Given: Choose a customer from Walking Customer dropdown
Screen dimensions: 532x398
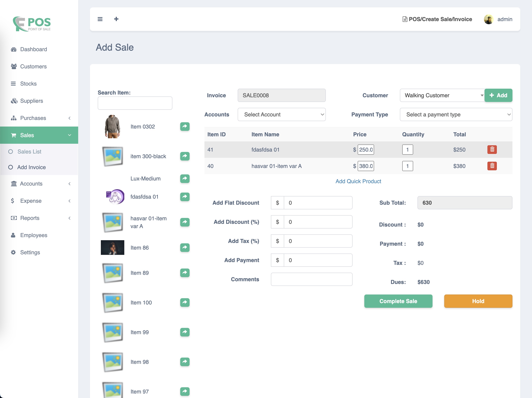Looking at the screenshot, I should pos(442,95).
